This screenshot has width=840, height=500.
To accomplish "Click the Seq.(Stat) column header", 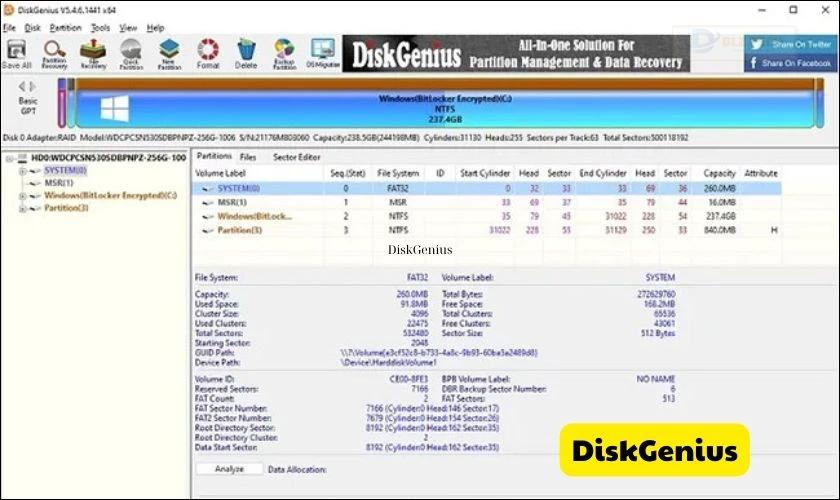I will (x=348, y=173).
